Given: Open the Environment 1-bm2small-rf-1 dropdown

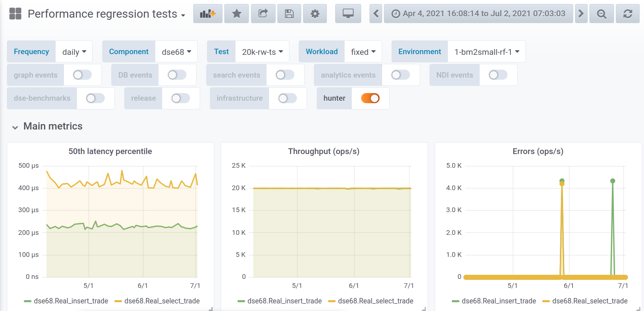Looking at the screenshot, I should [x=487, y=52].
